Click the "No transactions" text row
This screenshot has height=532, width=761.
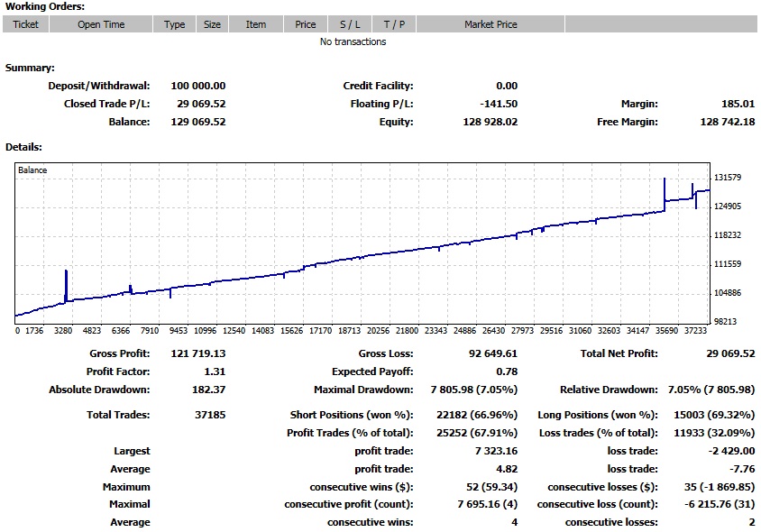click(353, 41)
